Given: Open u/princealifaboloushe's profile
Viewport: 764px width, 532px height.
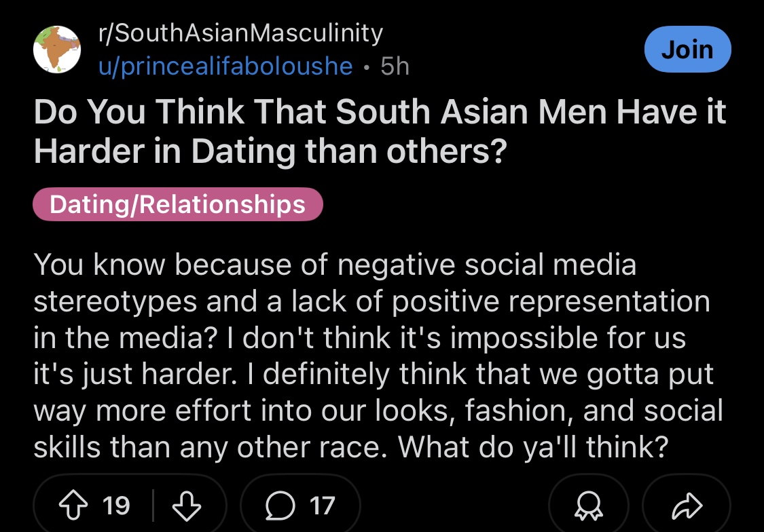Looking at the screenshot, I should (x=225, y=66).
